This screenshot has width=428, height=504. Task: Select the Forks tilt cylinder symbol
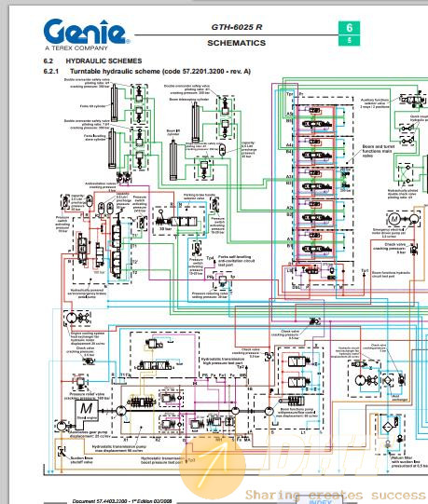tap(115, 102)
